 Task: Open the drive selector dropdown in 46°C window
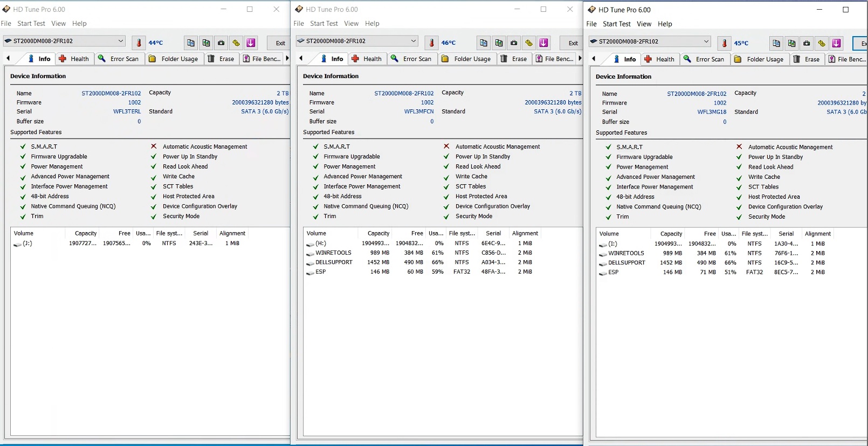point(357,41)
